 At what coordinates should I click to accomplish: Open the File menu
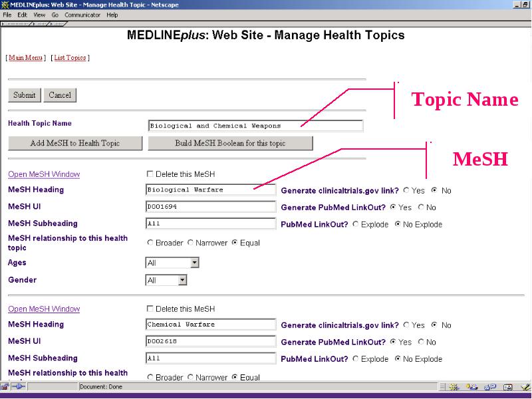7,15
